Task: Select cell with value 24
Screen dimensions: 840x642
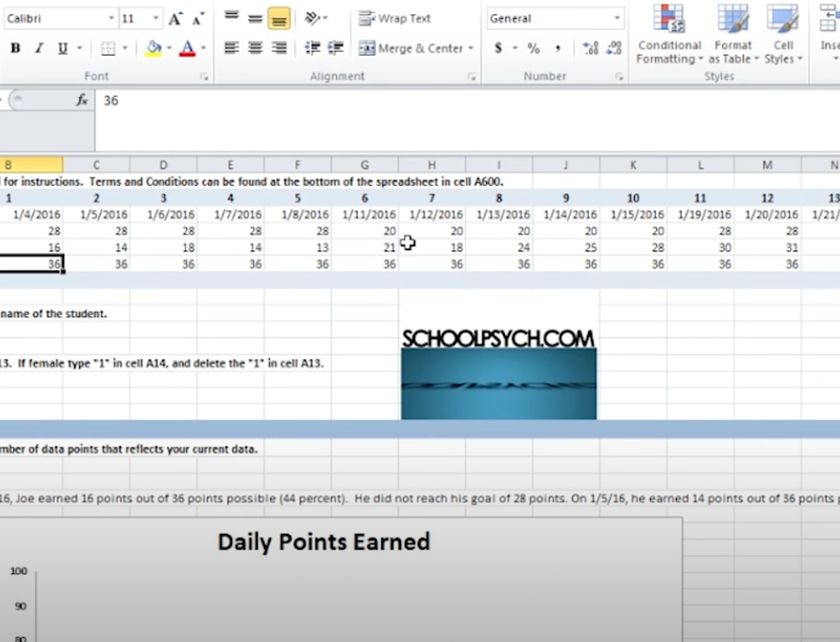Action: [x=498, y=247]
